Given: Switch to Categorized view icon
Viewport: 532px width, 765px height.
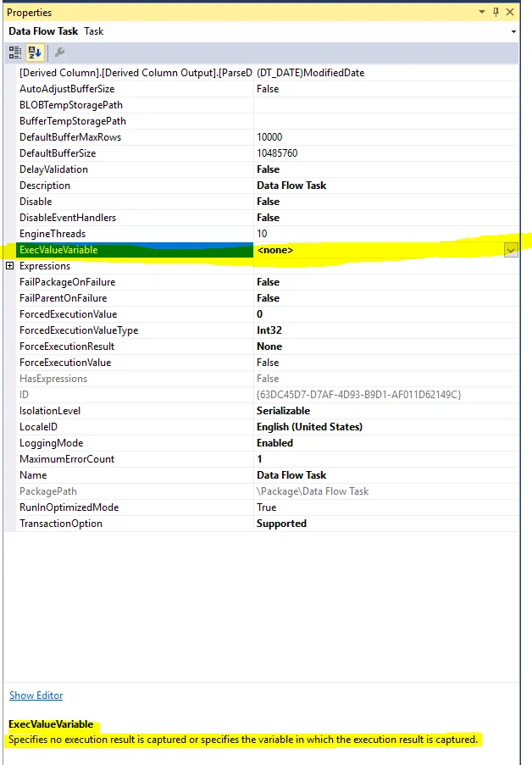Looking at the screenshot, I should click(15, 53).
